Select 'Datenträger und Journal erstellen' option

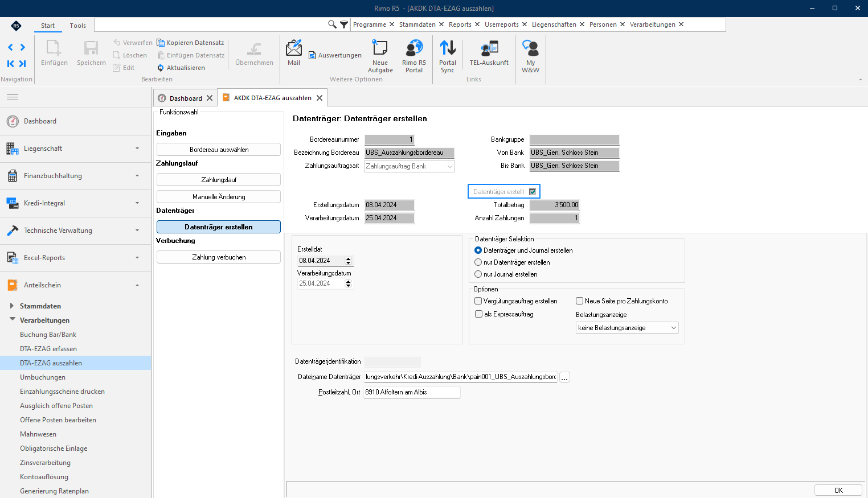(x=478, y=250)
